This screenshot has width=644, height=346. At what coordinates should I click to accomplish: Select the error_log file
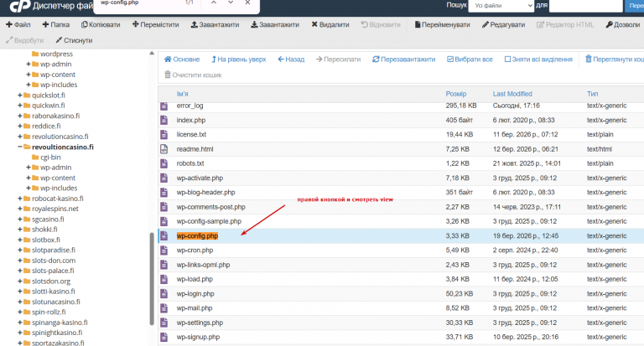[x=190, y=106]
